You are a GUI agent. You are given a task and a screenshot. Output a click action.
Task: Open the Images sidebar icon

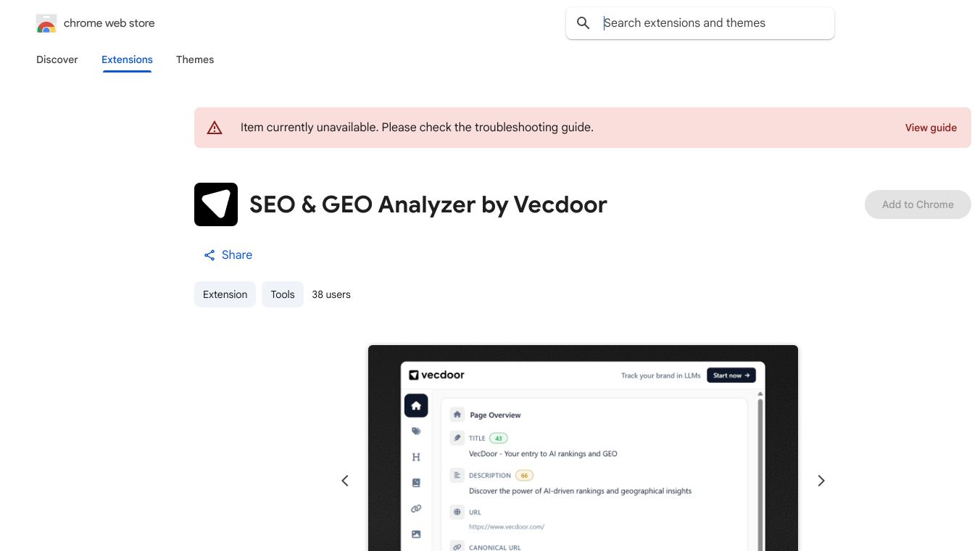tap(416, 534)
